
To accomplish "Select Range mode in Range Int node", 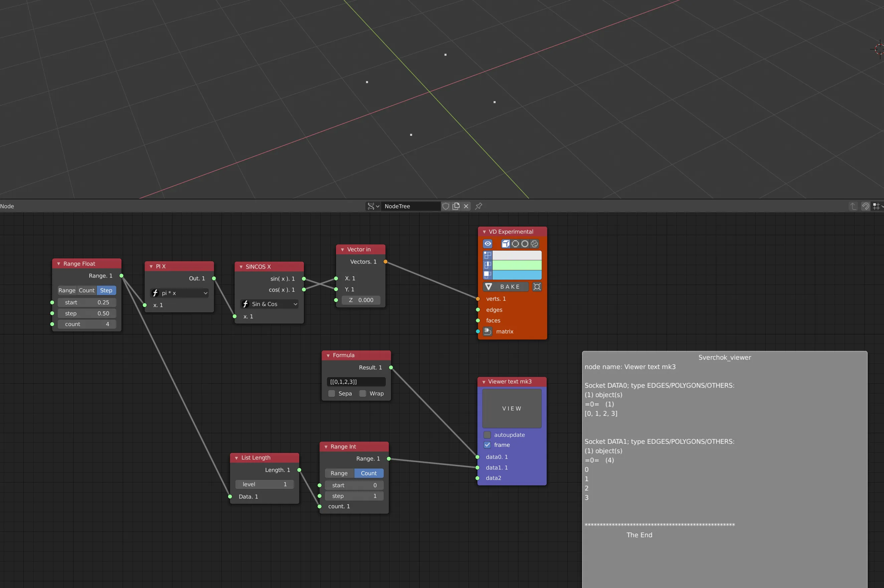I will (x=339, y=473).
